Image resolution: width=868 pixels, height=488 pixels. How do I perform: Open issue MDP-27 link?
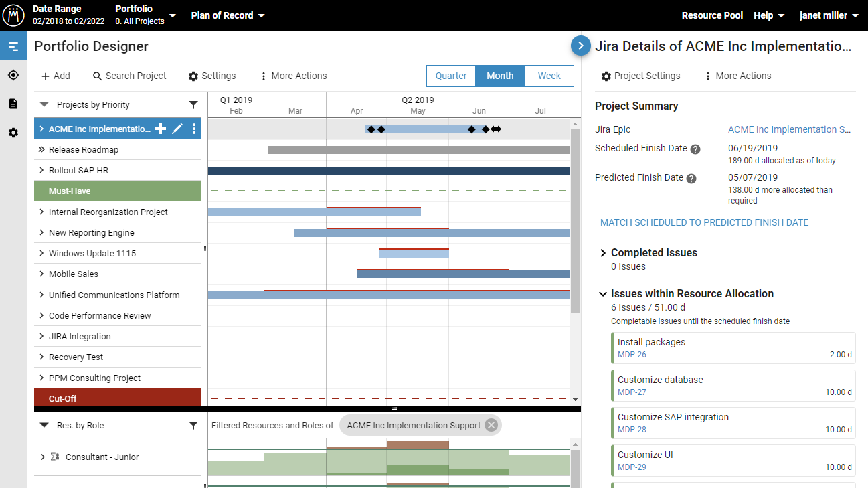pos(632,392)
